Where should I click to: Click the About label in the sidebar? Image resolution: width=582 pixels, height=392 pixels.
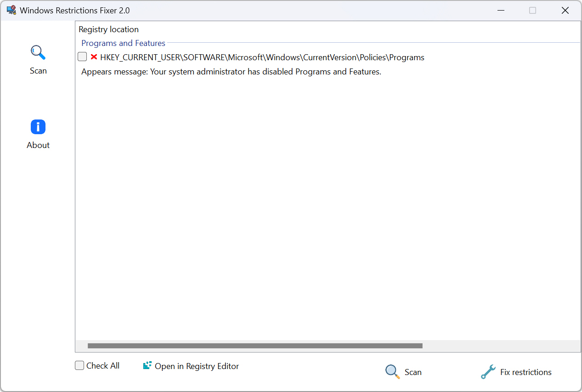pos(38,145)
